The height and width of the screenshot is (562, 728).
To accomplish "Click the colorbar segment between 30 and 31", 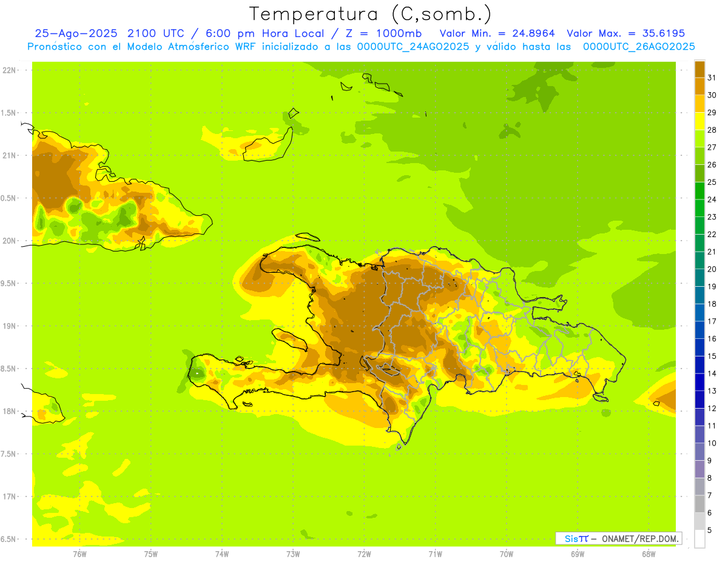I will 699,86.
